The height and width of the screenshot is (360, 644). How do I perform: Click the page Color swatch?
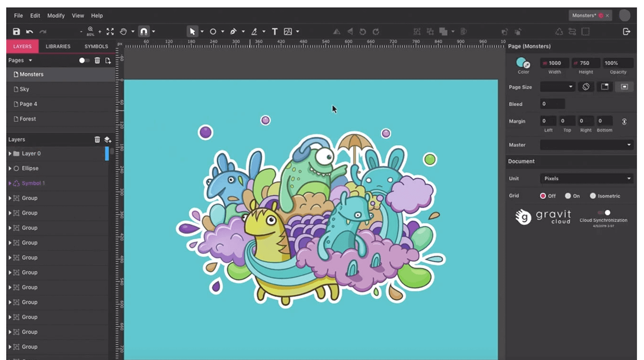click(521, 63)
